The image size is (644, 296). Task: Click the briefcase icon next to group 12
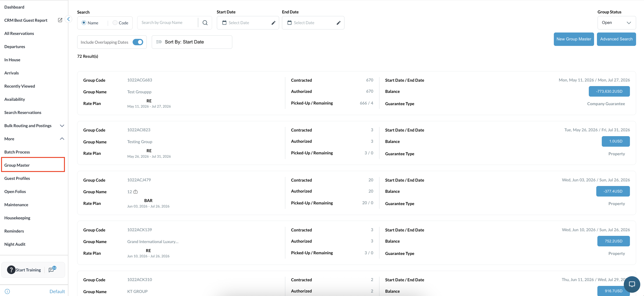135,192
